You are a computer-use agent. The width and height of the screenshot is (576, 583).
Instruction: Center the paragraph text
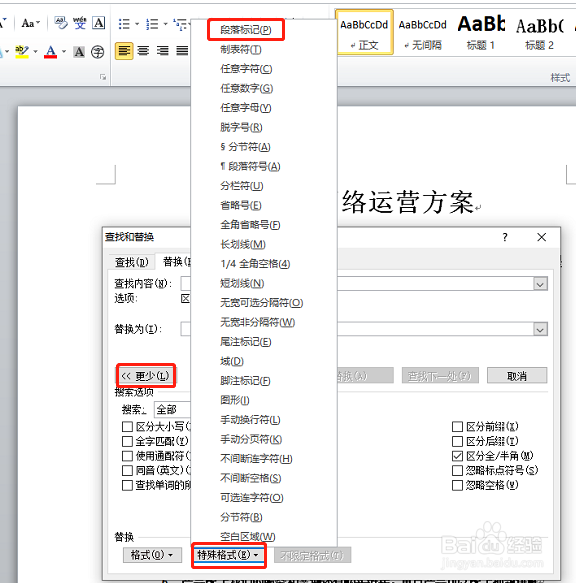143,51
